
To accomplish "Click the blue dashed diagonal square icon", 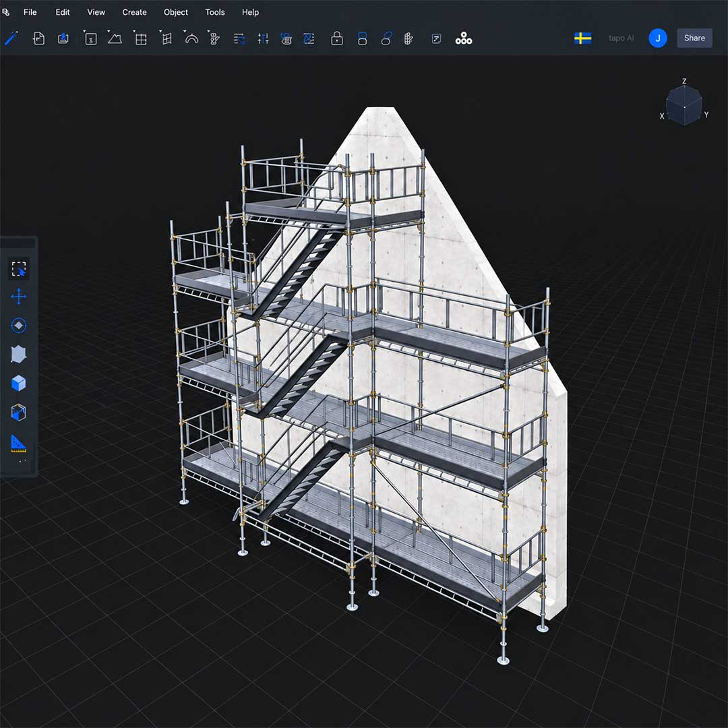I will click(309, 39).
